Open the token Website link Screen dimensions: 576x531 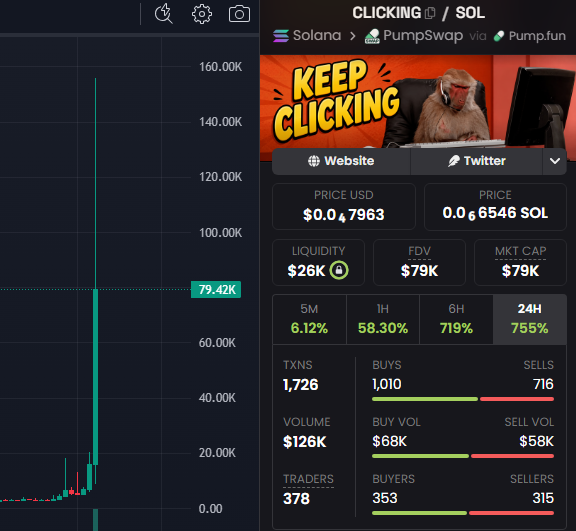[341, 161]
